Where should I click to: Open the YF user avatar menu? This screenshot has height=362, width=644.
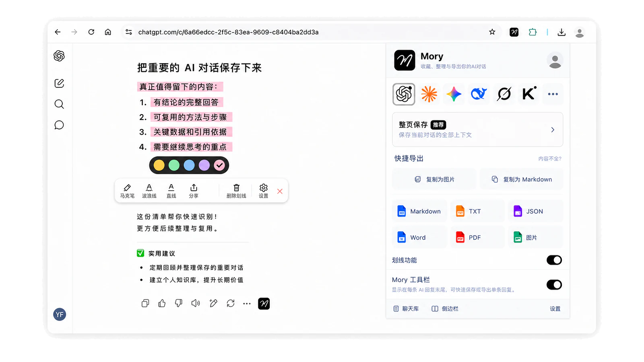tap(60, 315)
